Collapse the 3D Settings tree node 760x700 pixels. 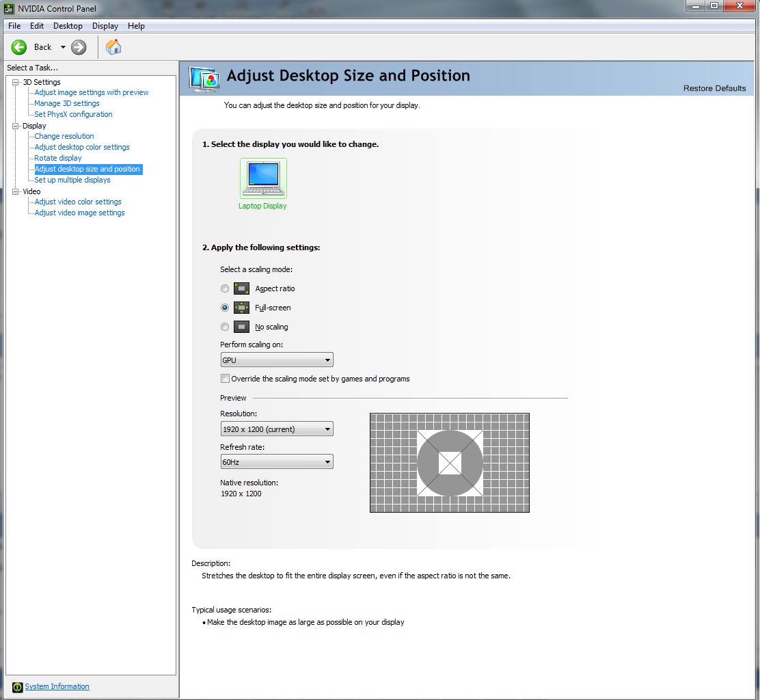point(16,83)
